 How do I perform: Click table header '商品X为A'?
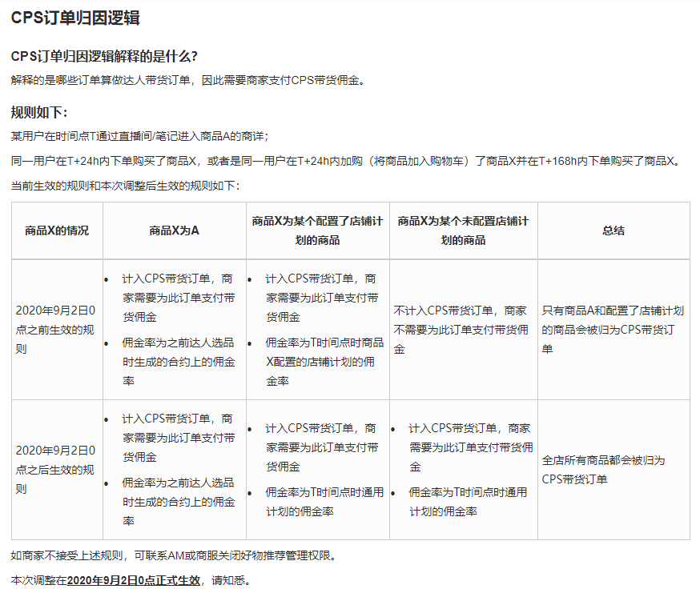tap(174, 230)
